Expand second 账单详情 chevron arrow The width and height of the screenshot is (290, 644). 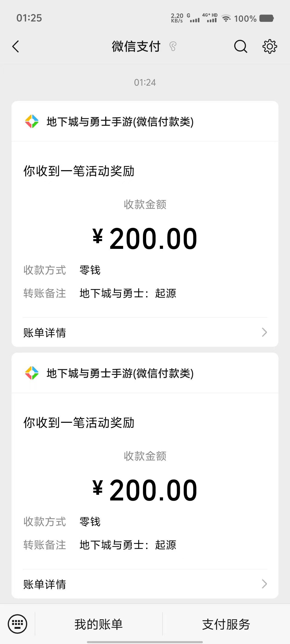(x=264, y=584)
